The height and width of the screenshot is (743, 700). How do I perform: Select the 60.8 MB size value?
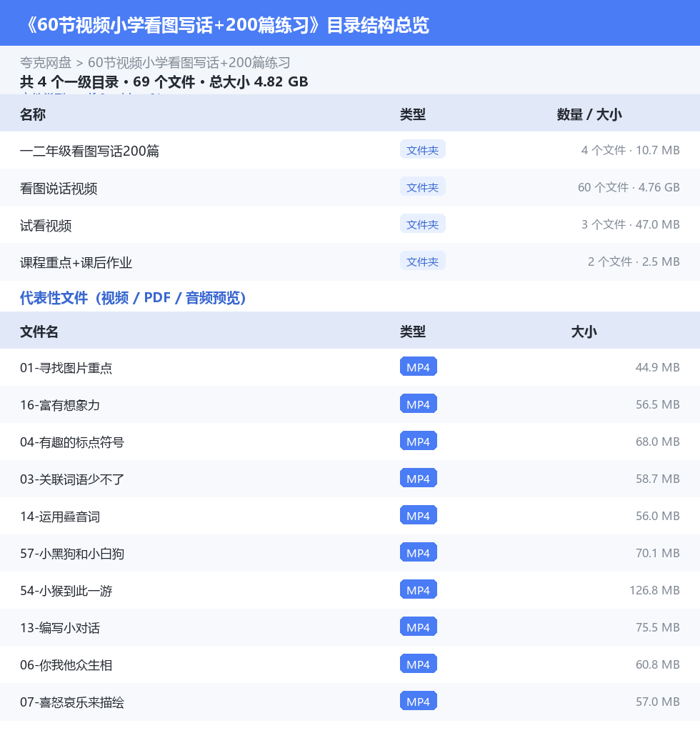click(x=657, y=664)
